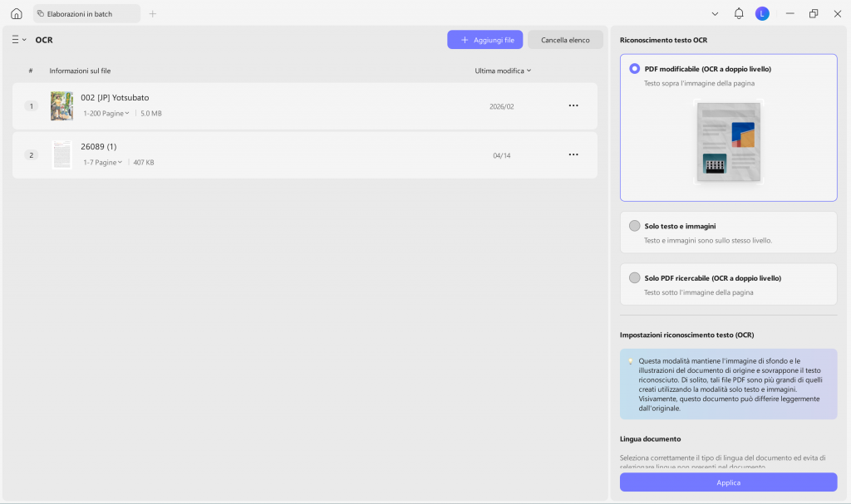Open more options for 26089 (1)
The height and width of the screenshot is (504, 851).
click(x=573, y=154)
